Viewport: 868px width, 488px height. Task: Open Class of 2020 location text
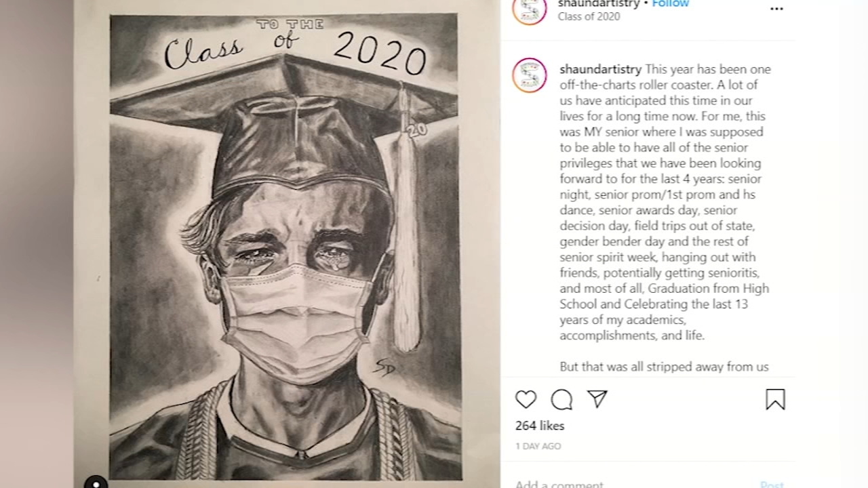(589, 16)
